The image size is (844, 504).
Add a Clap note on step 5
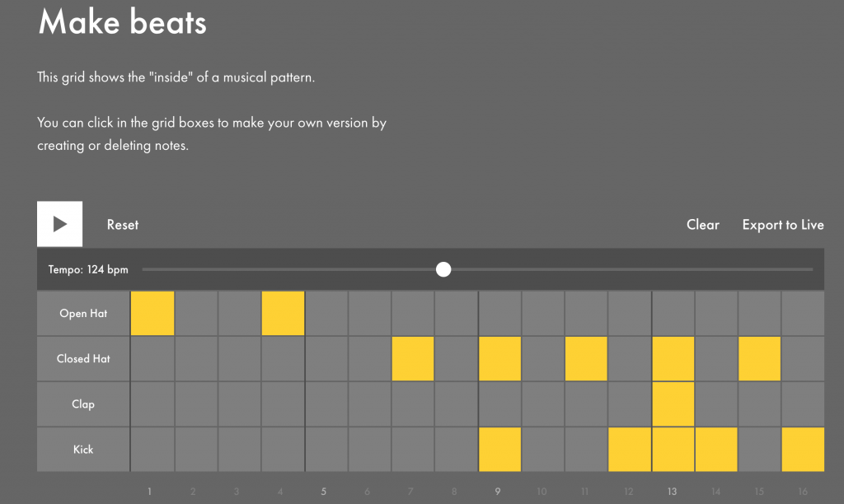(326, 404)
